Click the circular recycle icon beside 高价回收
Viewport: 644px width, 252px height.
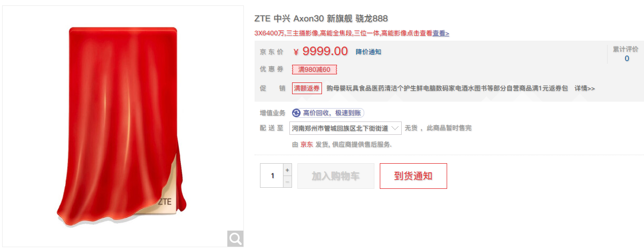pyautogui.click(x=296, y=113)
